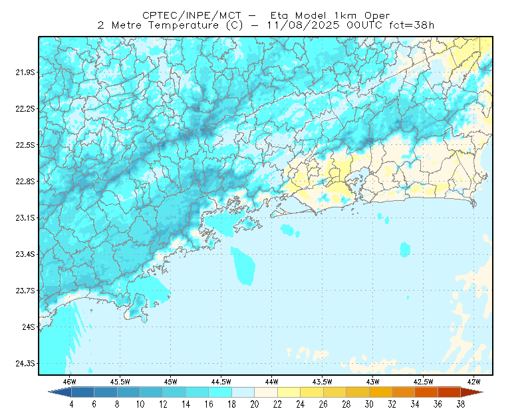This screenshot has height=411, width=532.
Task: Click the colorbar value label 20
Action: (255, 404)
